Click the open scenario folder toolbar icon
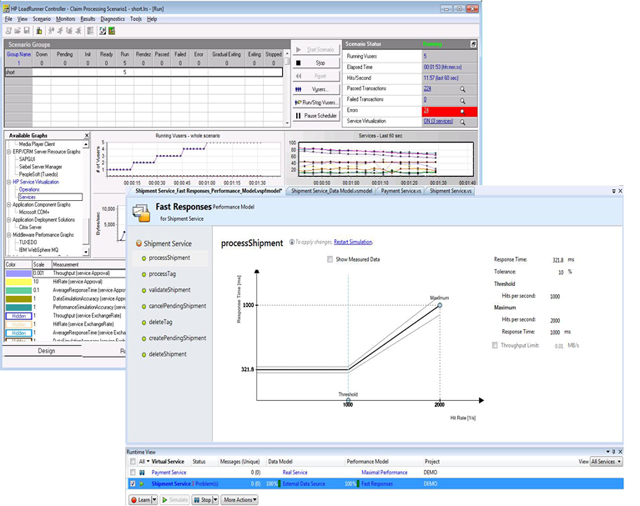The image size is (640, 506). [18, 31]
